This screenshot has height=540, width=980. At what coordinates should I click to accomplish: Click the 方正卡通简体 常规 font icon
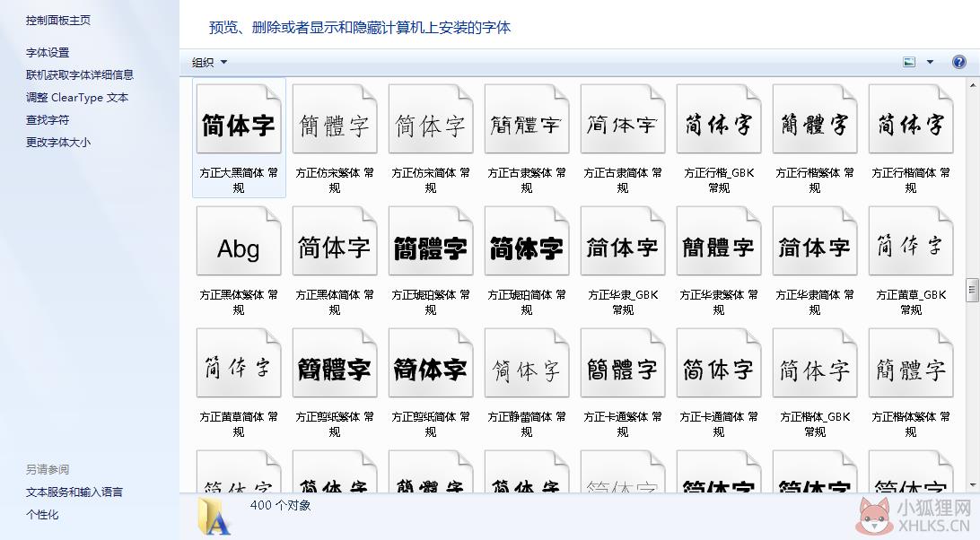coord(719,363)
